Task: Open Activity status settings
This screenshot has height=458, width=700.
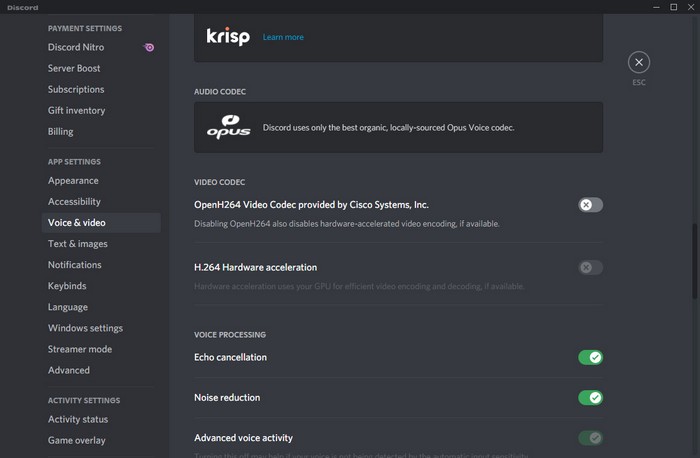Action: (x=101, y=419)
